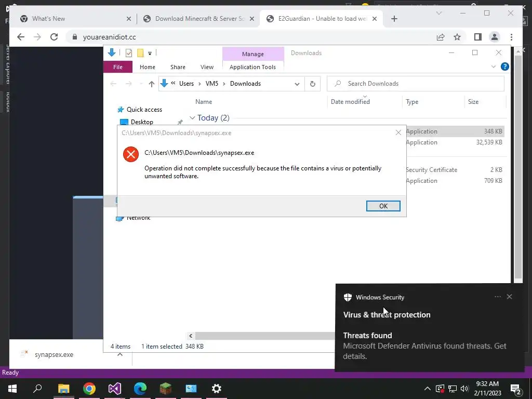This screenshot has height=399, width=532.
Task: Click the Chrome address bar URL
Action: coord(110,37)
